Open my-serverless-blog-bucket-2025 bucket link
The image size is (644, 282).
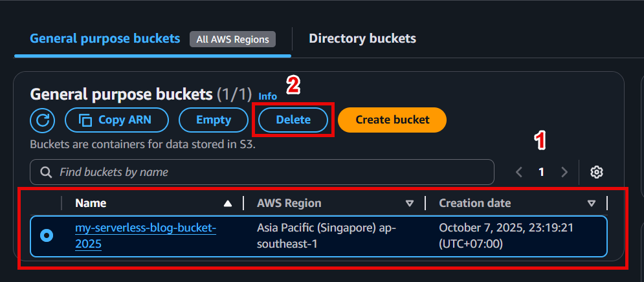(x=146, y=236)
